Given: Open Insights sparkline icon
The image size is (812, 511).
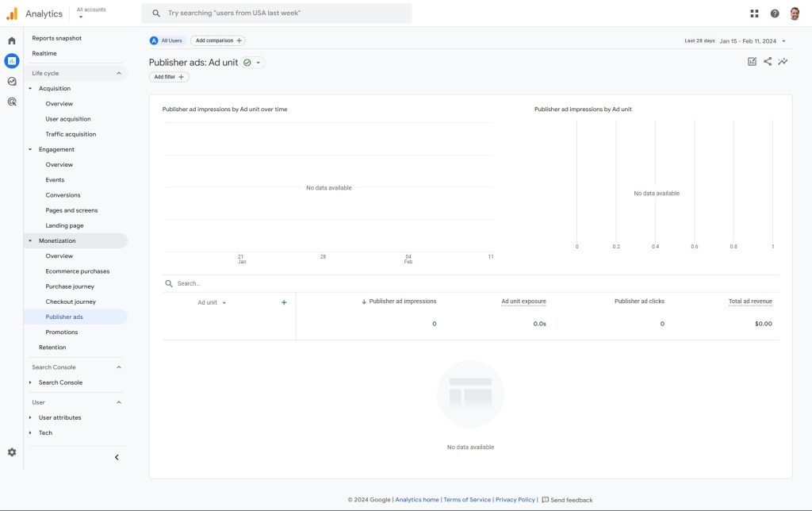Looking at the screenshot, I should coord(783,61).
